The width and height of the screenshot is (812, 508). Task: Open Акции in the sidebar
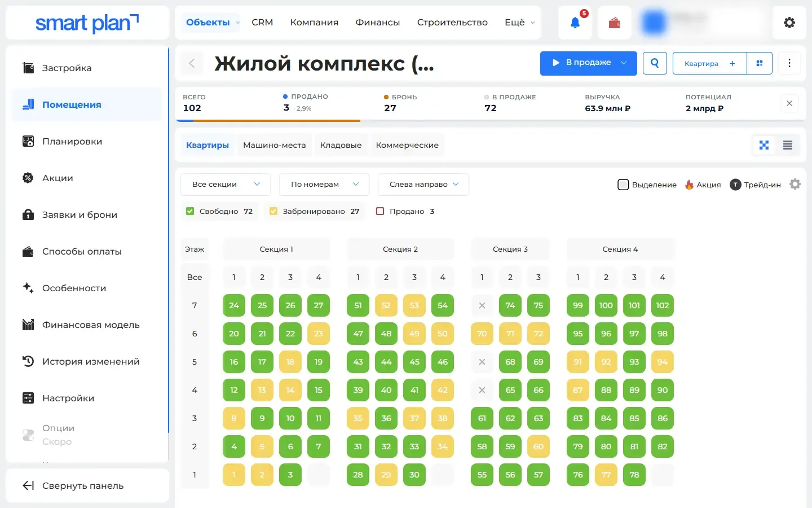(x=87, y=178)
